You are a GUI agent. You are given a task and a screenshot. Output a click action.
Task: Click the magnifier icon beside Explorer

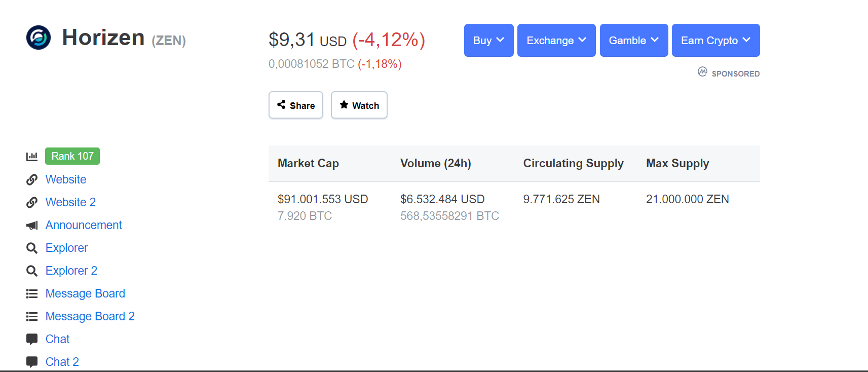pyautogui.click(x=32, y=248)
